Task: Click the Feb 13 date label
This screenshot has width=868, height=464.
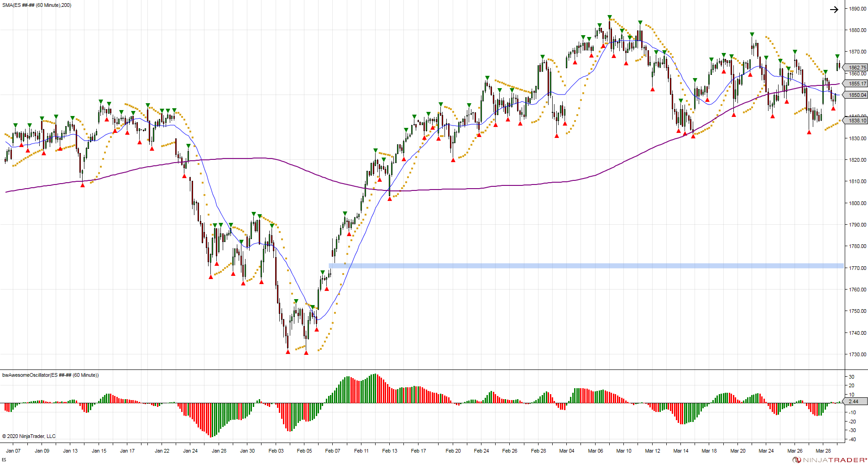Action: [390, 451]
